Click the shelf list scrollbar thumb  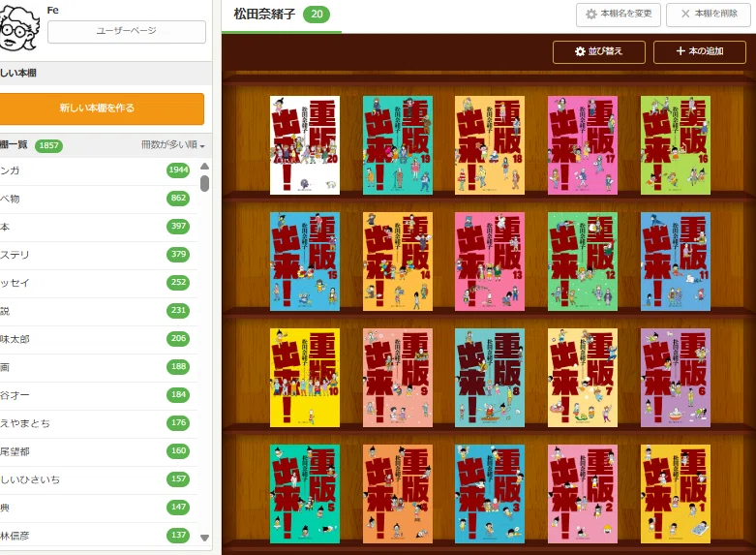click(205, 183)
